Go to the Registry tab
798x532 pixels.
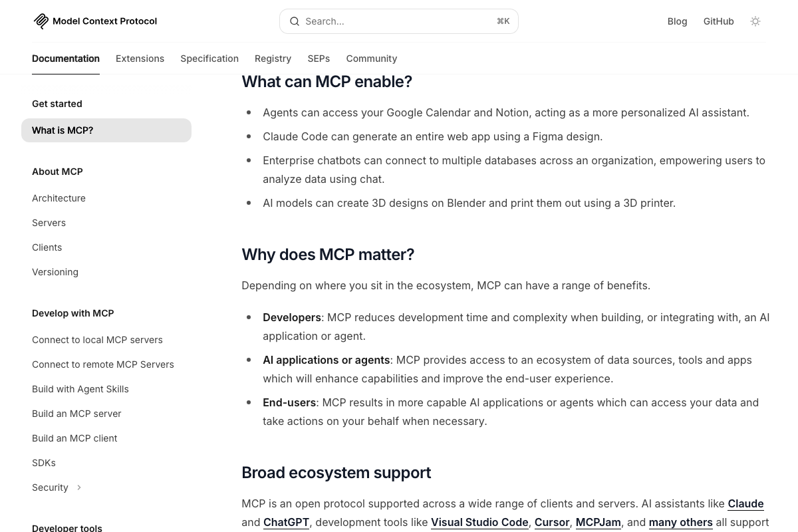[273, 59]
